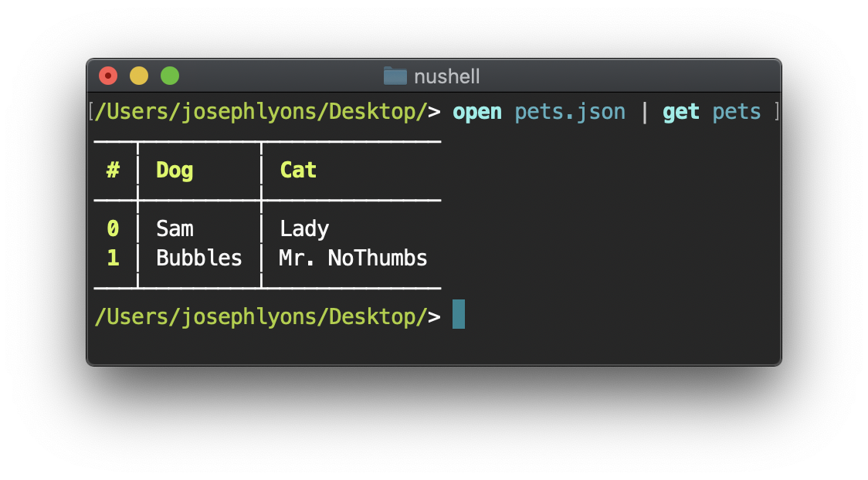Click the get keyword in command

click(x=680, y=111)
